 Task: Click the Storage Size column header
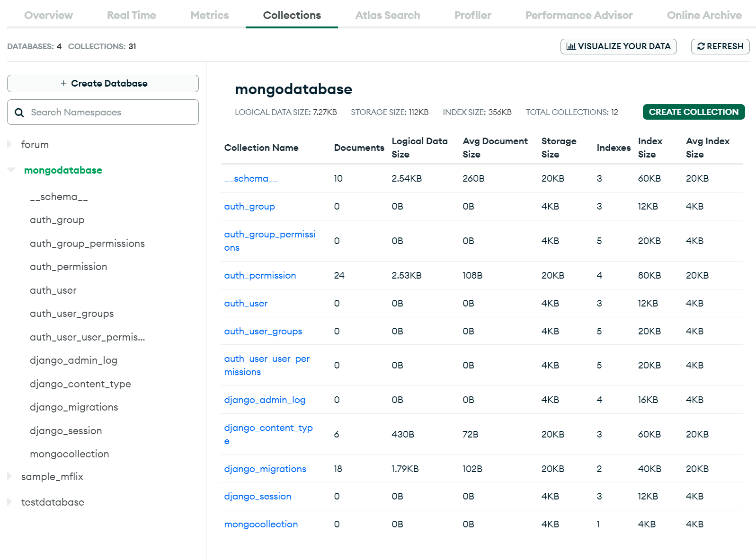(559, 148)
